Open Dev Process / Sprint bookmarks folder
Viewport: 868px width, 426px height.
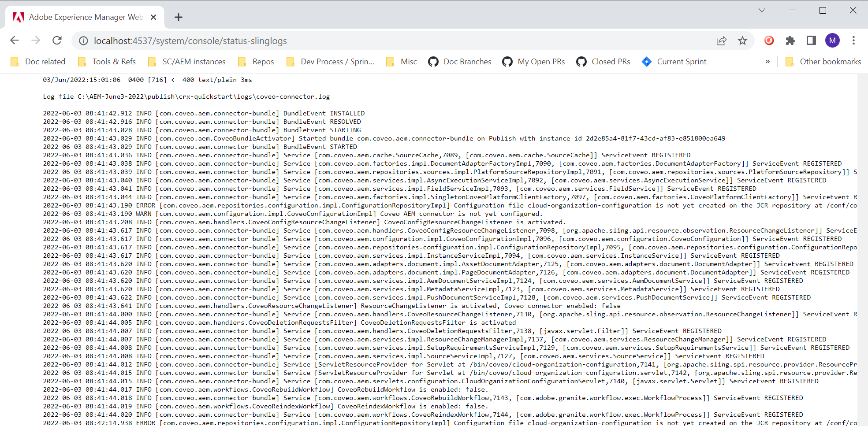(x=330, y=62)
